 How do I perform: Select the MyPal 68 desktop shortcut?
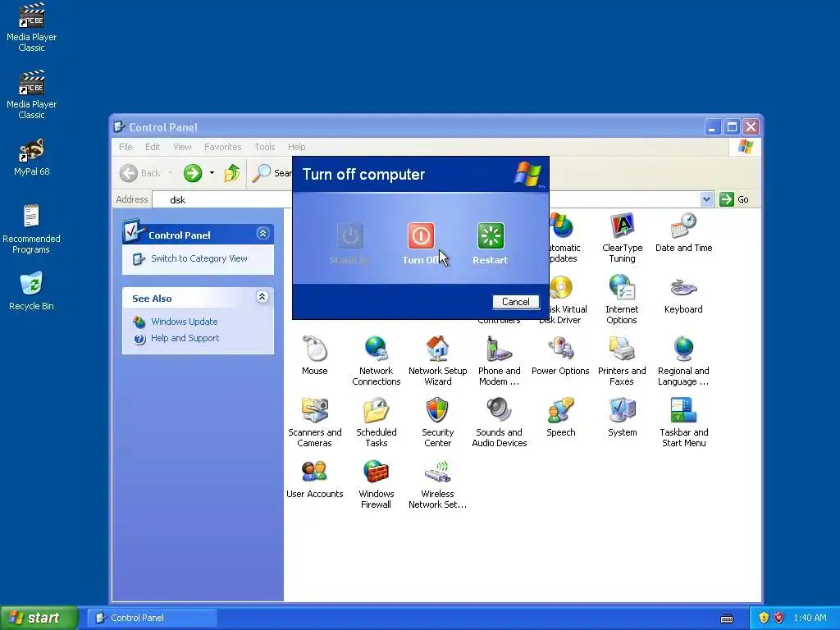point(31,157)
